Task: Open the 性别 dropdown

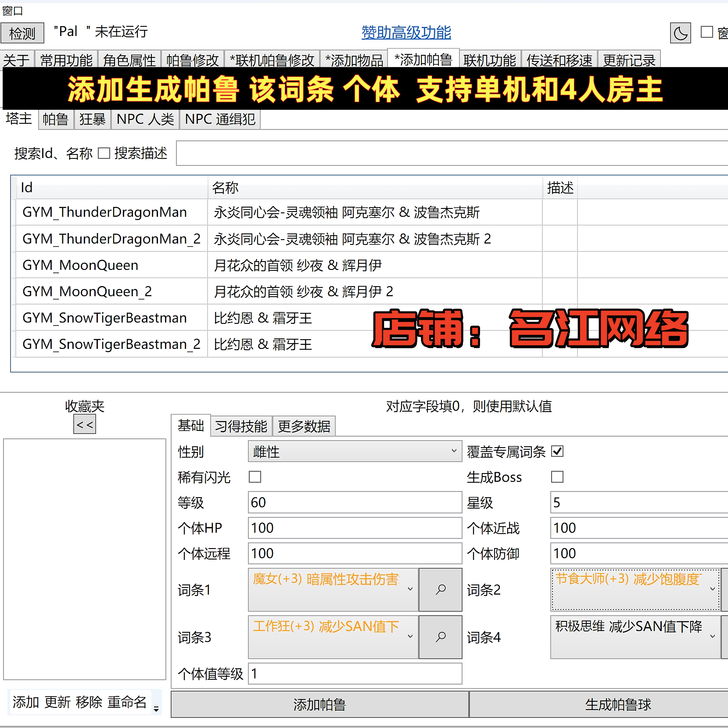Action: pos(355,451)
